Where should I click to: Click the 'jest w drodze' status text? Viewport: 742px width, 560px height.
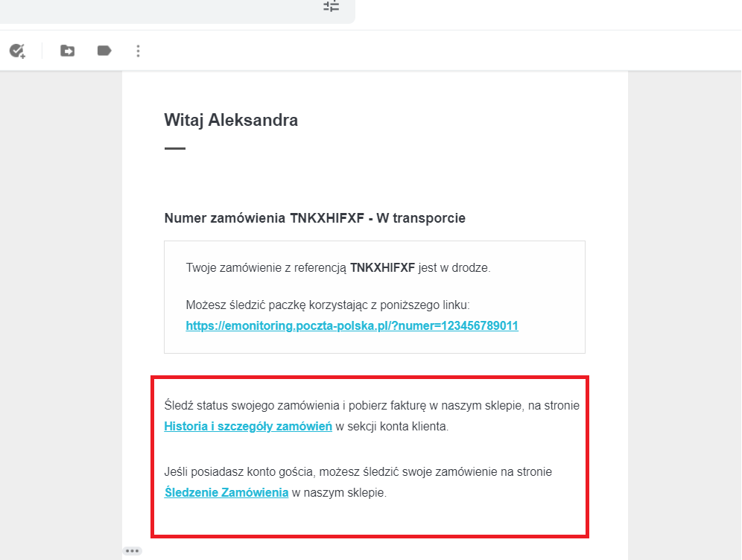[454, 268]
